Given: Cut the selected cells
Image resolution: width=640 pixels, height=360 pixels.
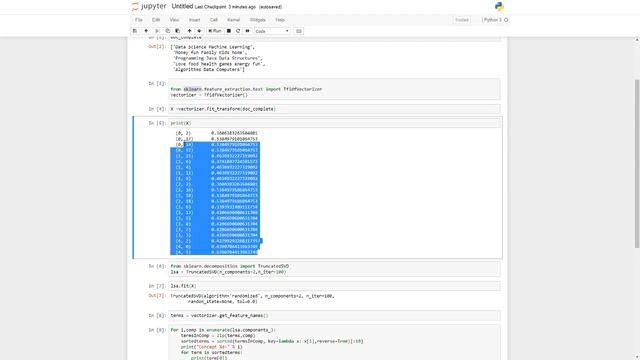Looking at the screenshot, I should [157, 31].
